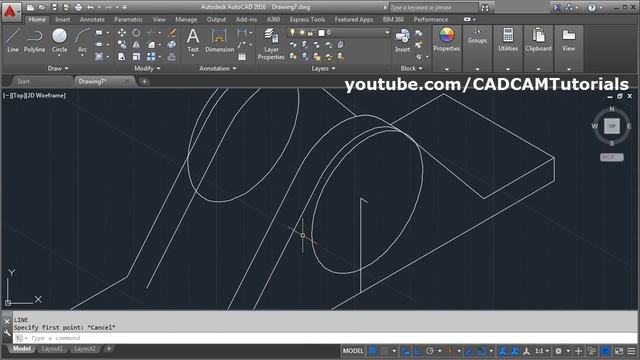Expand the Annotation panel
Image resolution: width=640 pixels, height=360 pixels.
pos(218,68)
